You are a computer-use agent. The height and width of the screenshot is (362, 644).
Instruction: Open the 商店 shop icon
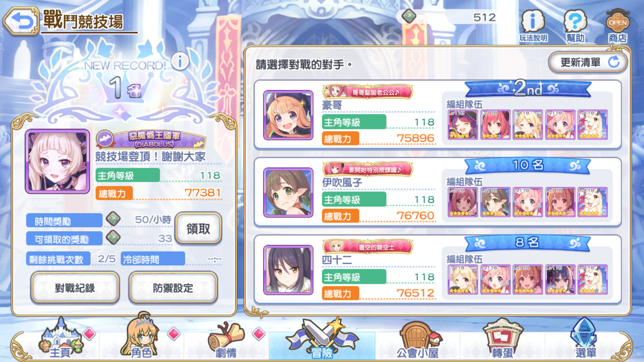(x=618, y=26)
